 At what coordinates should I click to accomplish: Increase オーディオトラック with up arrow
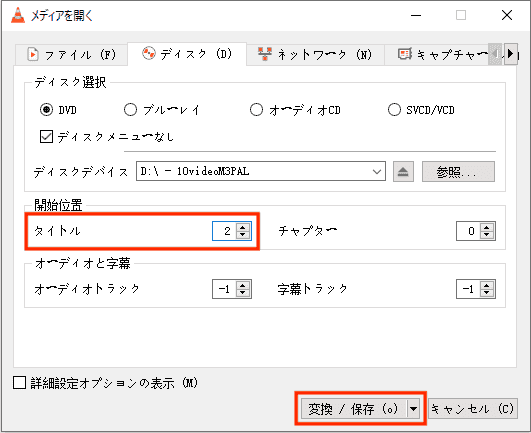(x=242, y=285)
